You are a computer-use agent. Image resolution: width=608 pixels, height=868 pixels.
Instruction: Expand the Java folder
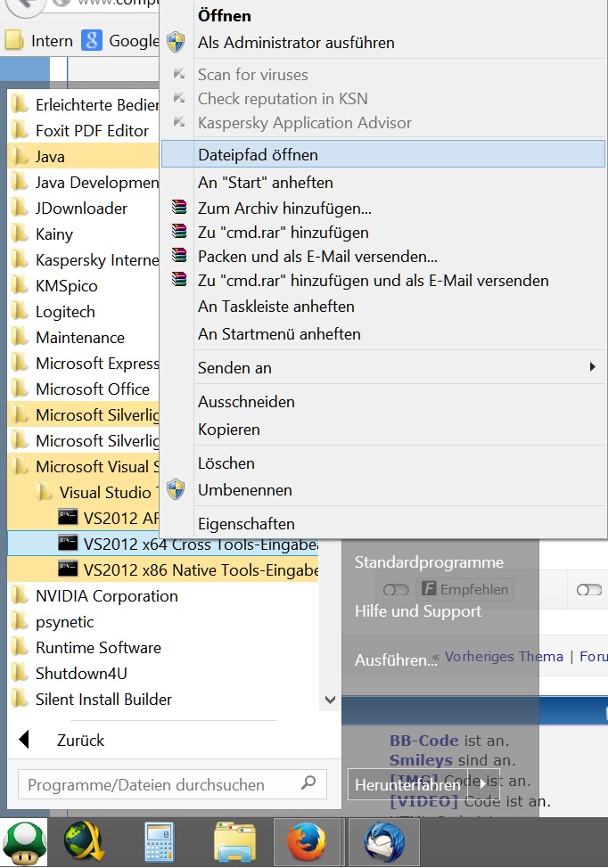pyautogui.click(x=83, y=156)
